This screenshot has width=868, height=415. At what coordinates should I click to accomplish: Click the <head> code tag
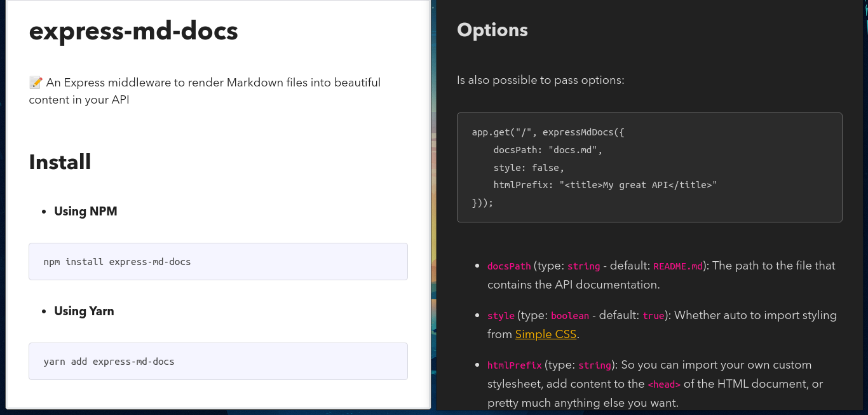click(664, 384)
